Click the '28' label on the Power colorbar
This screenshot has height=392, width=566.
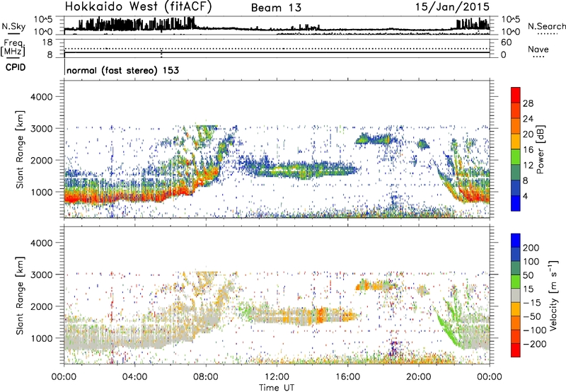[x=528, y=103]
